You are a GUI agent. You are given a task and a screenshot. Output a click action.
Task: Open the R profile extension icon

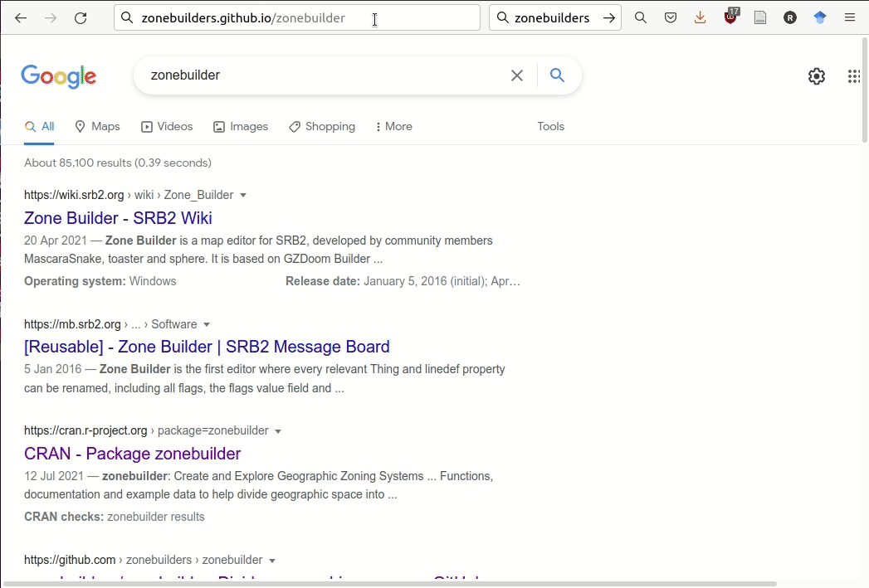click(790, 17)
